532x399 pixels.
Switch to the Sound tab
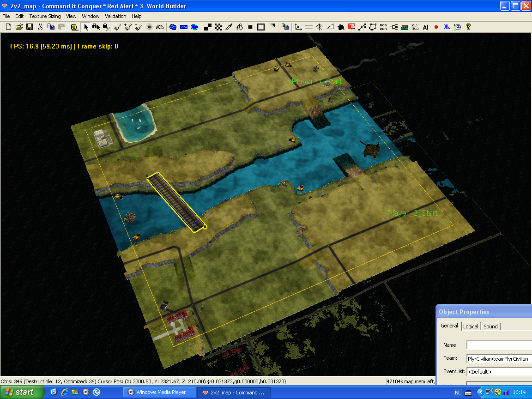pyautogui.click(x=490, y=326)
